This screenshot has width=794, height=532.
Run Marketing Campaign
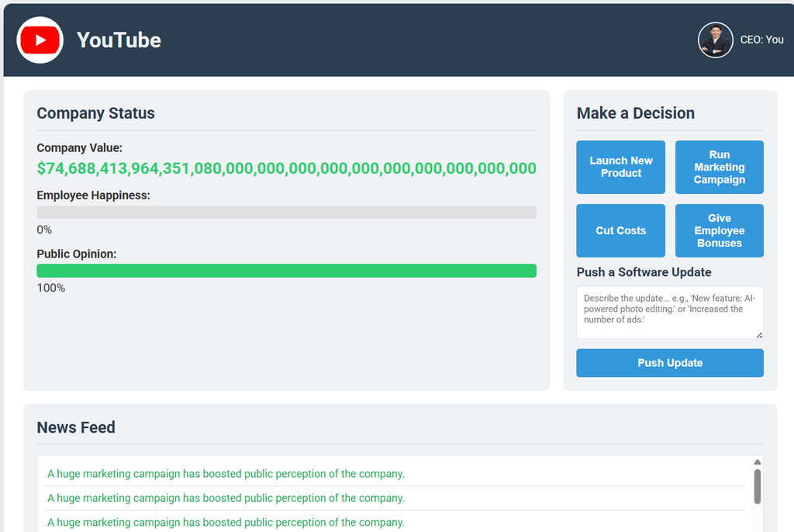[719, 167]
